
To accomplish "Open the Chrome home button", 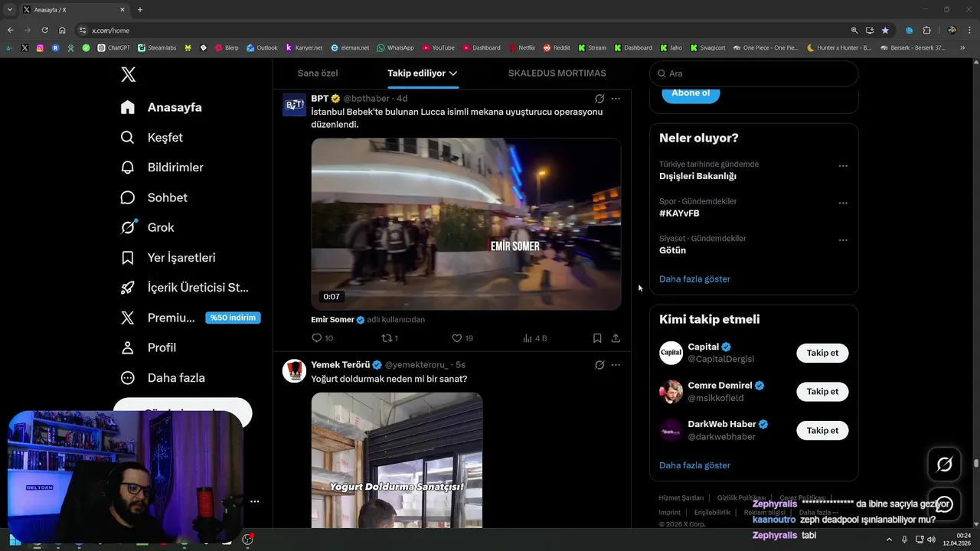I will pyautogui.click(x=62, y=31).
